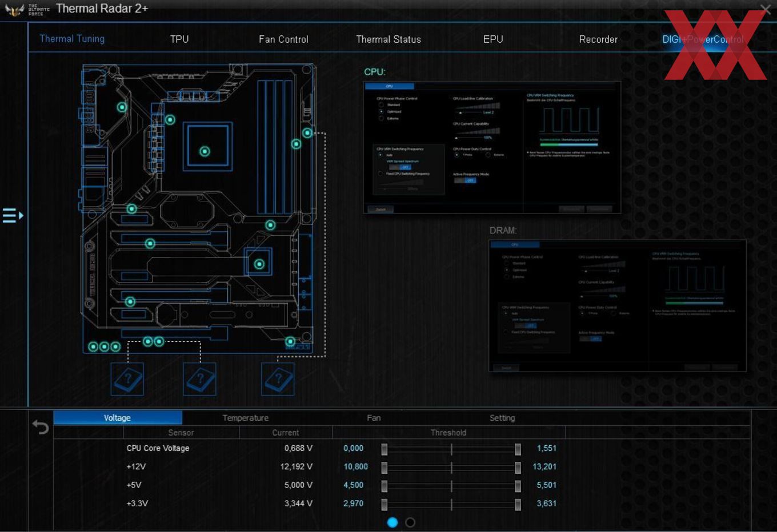The image size is (777, 532).
Task: Select sensor dot right of the RAM slots
Action: pos(296,144)
